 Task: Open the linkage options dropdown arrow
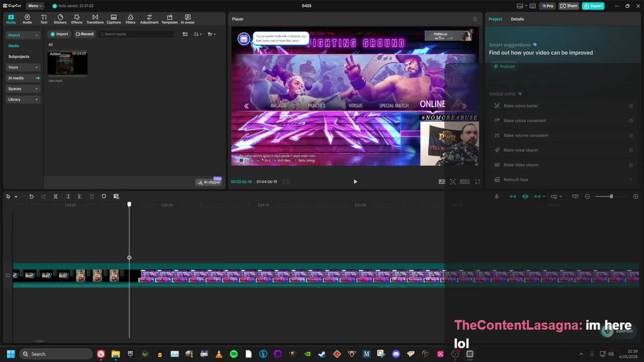[543, 197]
